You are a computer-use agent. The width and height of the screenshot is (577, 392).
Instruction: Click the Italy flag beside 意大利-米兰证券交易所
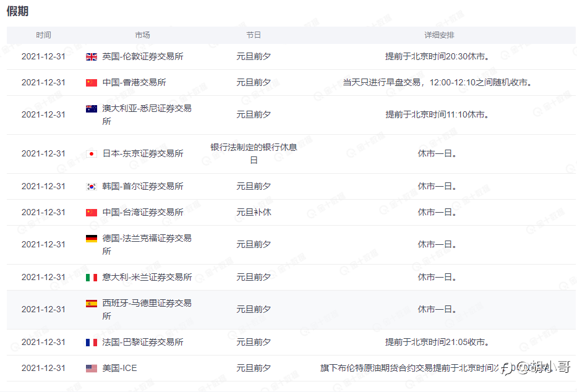[92, 277]
